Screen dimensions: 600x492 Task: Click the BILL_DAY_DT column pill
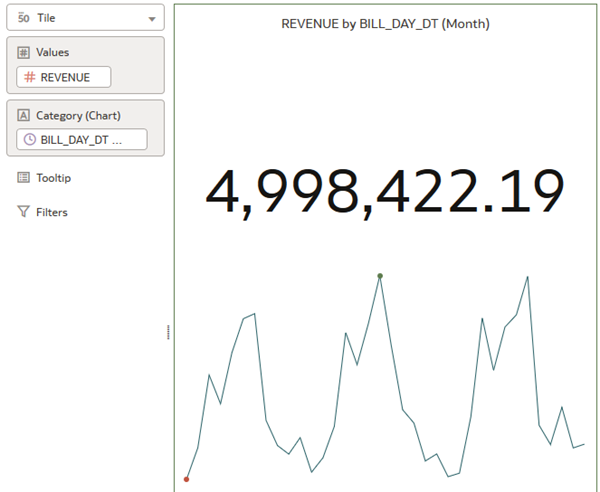point(82,139)
